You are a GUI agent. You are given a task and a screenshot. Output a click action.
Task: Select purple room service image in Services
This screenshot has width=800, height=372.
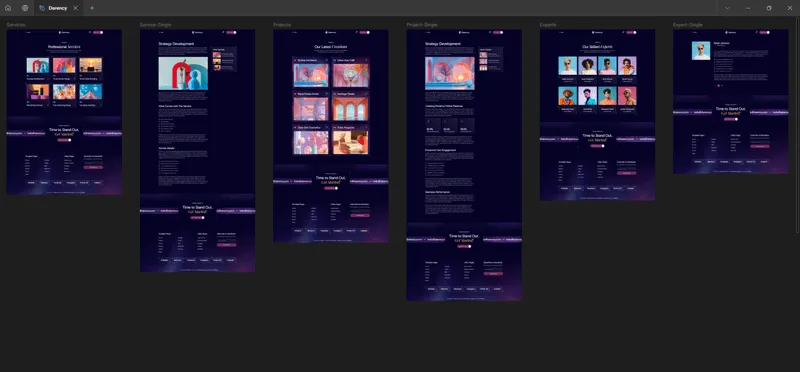coord(38,91)
